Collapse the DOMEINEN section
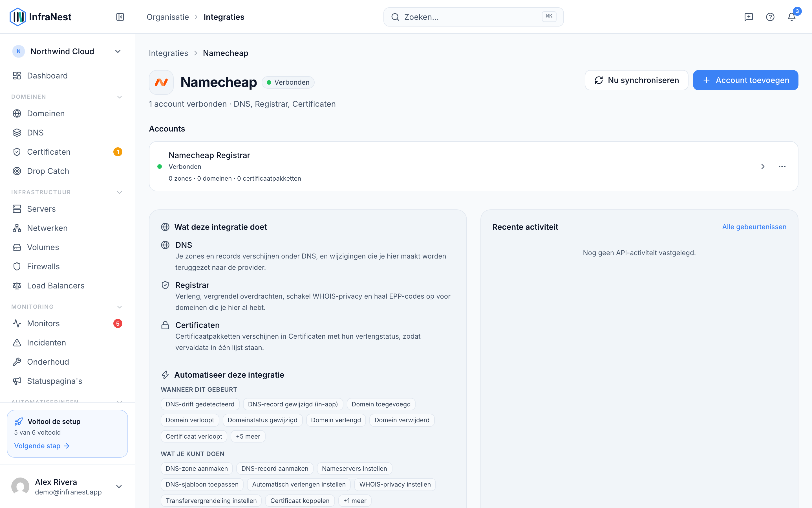Screen dimensions: 812x508 (x=120, y=97)
